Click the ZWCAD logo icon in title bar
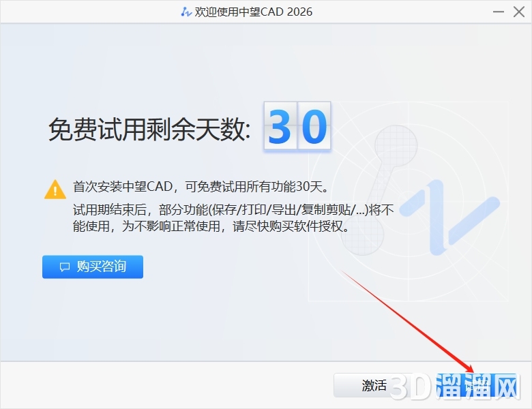This screenshot has height=409, width=532. tap(186, 12)
